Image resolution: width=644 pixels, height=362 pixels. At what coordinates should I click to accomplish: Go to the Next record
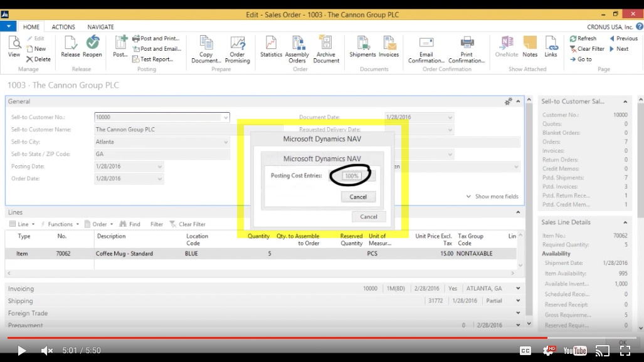click(619, 48)
